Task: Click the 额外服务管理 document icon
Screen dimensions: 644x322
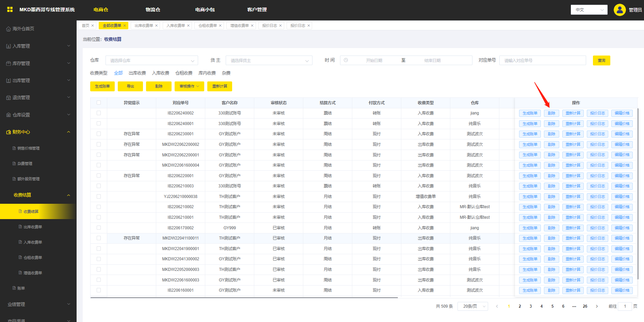Action: pyautogui.click(x=14, y=179)
